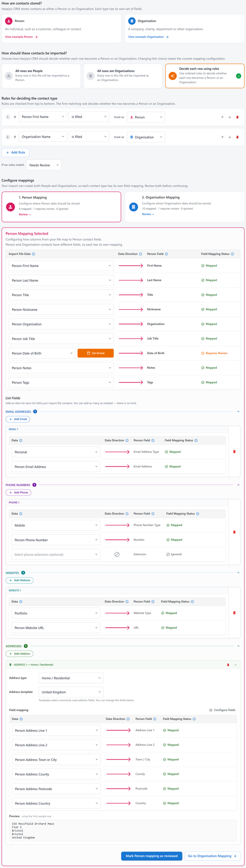Collapse the Addresses section chevron
246x868 pixels.
click(x=238, y=646)
